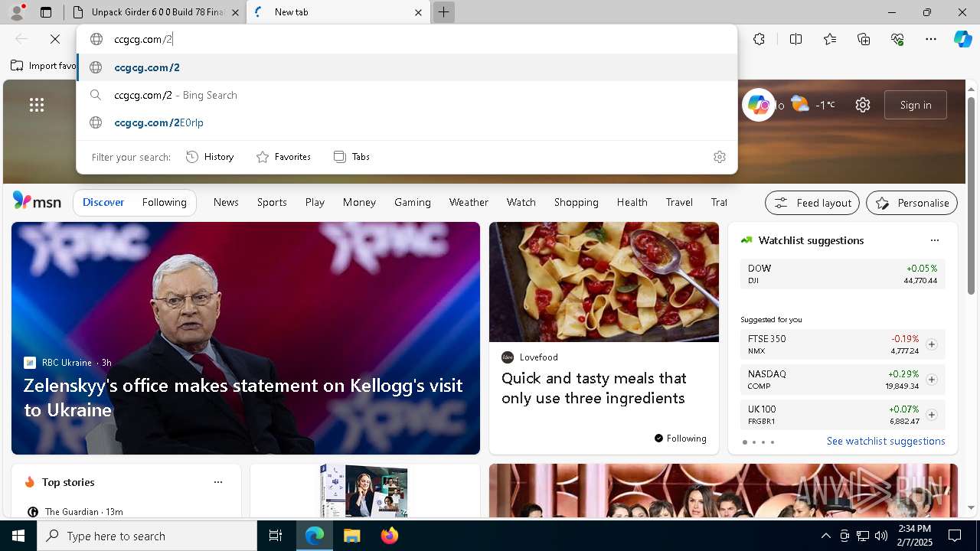Filter search by Favorites
This screenshot has height=551, width=980.
[283, 157]
